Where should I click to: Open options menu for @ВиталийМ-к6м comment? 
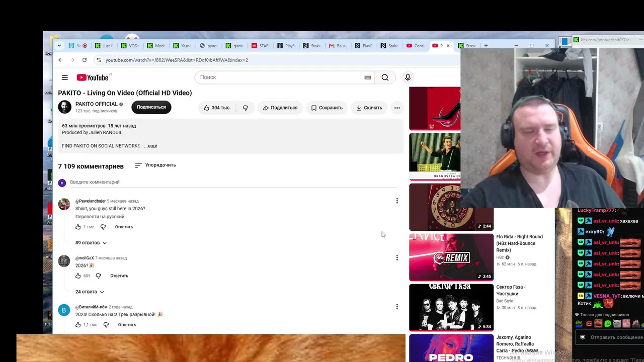tap(397, 307)
